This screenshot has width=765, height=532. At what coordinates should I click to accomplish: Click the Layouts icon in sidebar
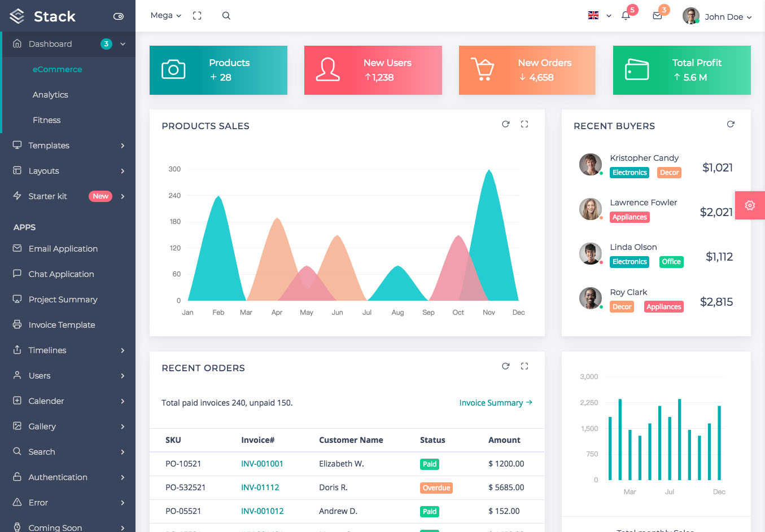17,170
